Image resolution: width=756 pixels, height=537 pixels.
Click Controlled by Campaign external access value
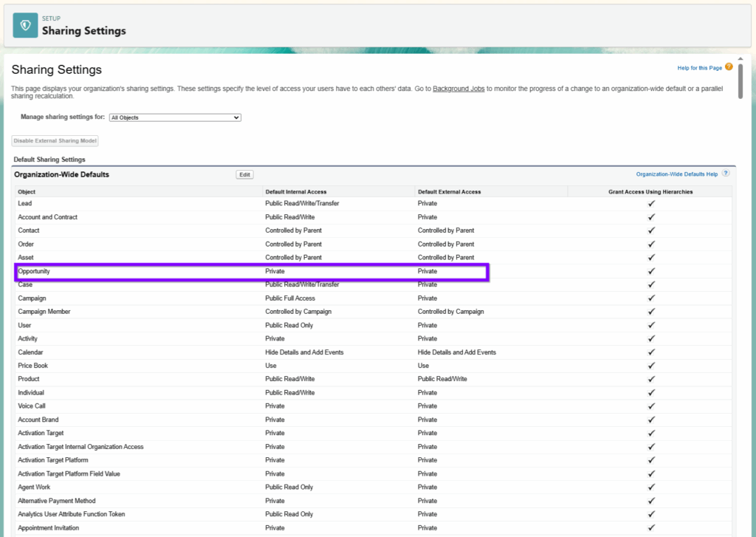click(450, 312)
